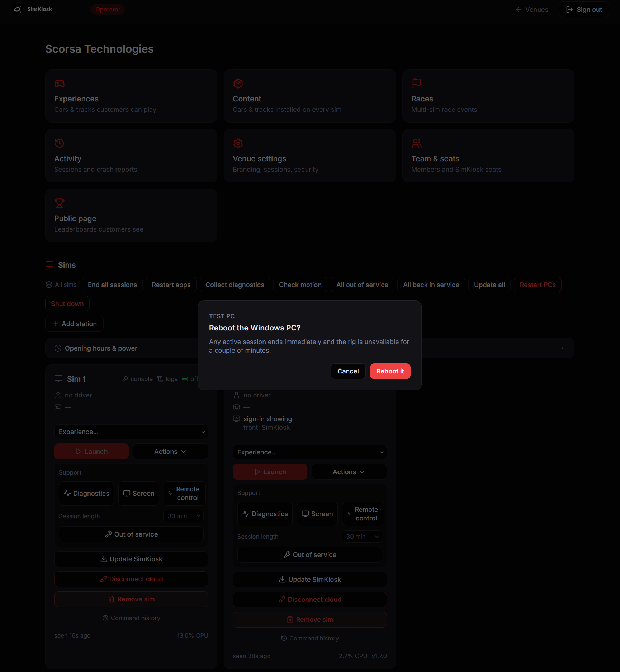
Task: Open Sim 1 session length 30 min dropdown
Action: (x=183, y=516)
